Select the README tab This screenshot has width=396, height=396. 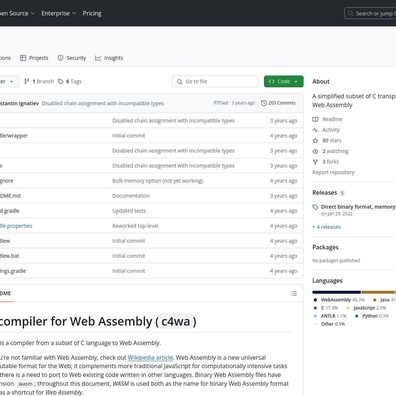tap(6, 293)
